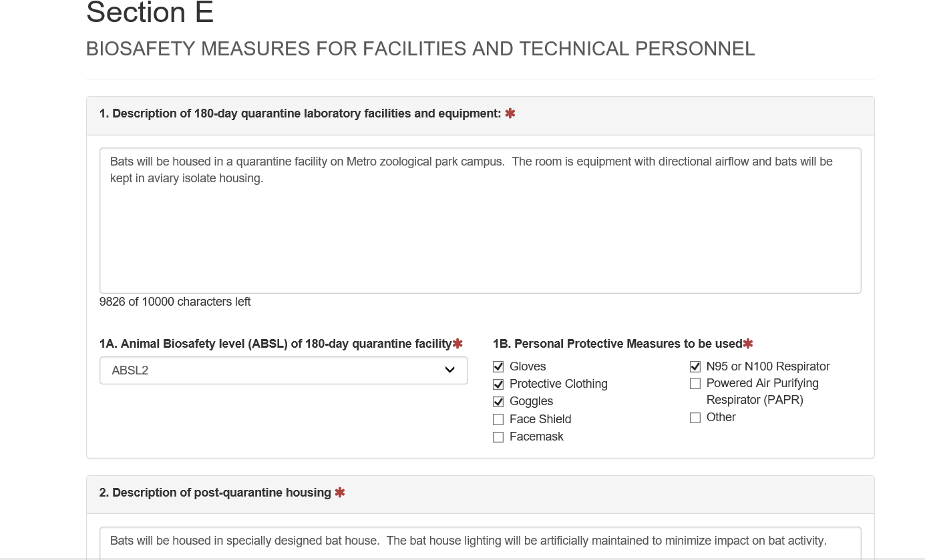This screenshot has height=560, width=925.
Task: Open the ABSL2 biosafety level dropdown
Action: 283,370
